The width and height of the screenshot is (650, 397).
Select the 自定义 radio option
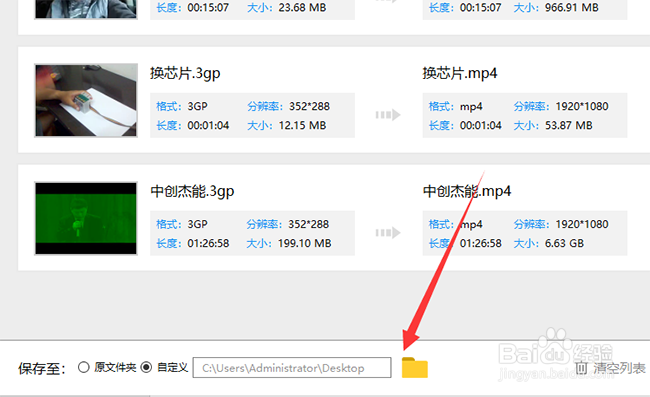(146, 368)
